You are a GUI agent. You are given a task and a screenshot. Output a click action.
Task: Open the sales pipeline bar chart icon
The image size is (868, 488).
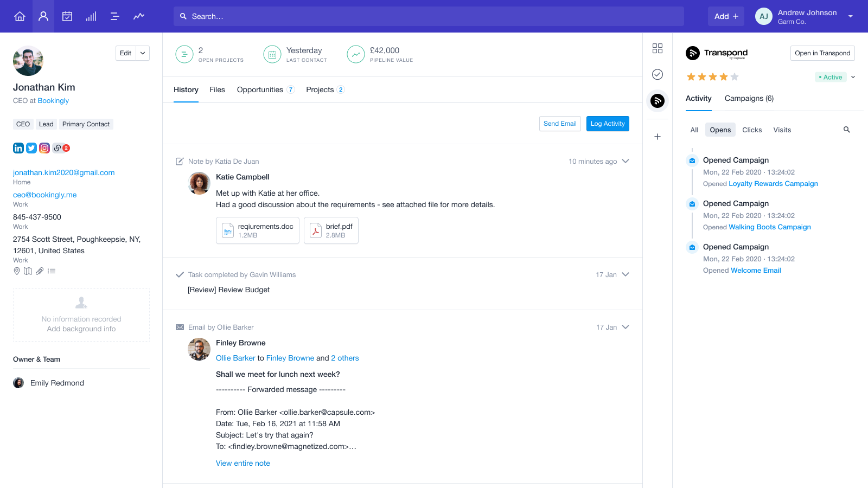91,16
